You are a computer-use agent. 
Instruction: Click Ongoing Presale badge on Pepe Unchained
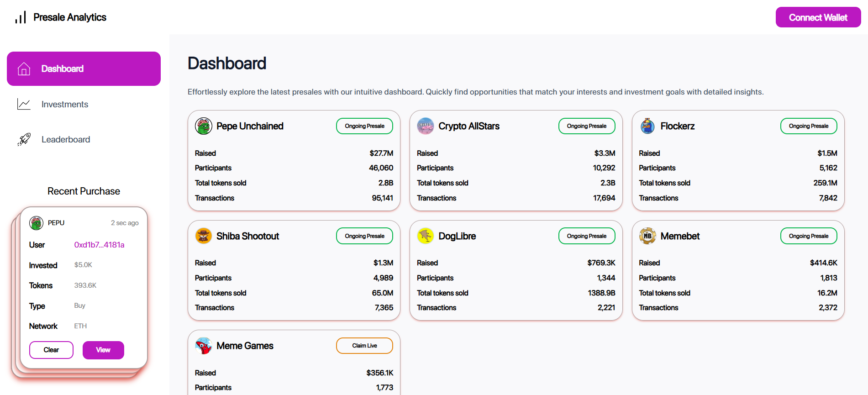point(364,126)
